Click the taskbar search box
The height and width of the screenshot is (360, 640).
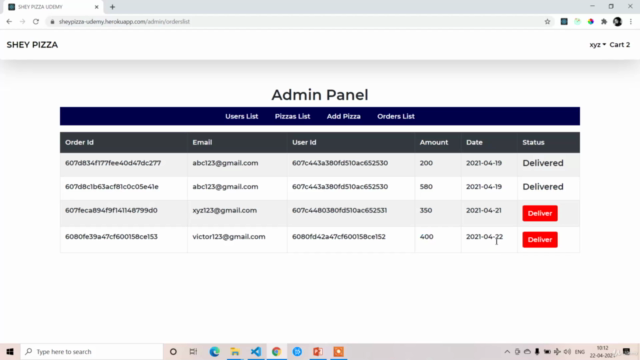92,351
